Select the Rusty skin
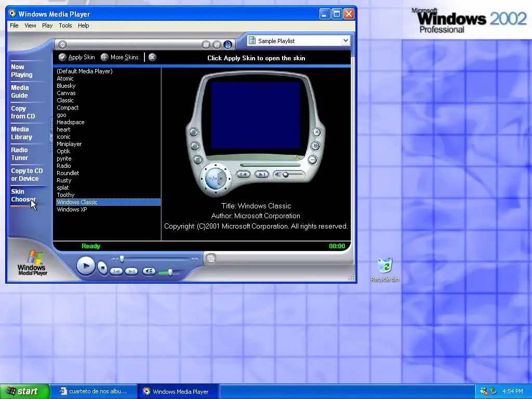This screenshot has height=399, width=532. 108,180
